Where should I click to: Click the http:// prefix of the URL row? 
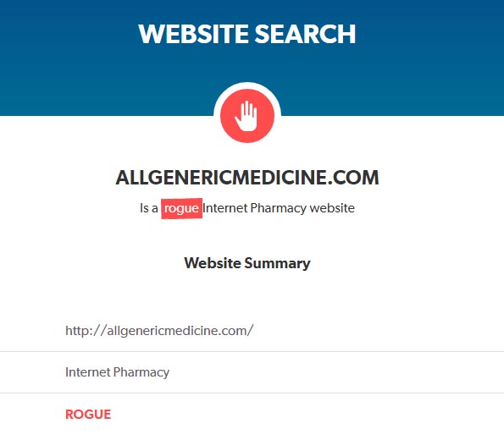point(86,331)
